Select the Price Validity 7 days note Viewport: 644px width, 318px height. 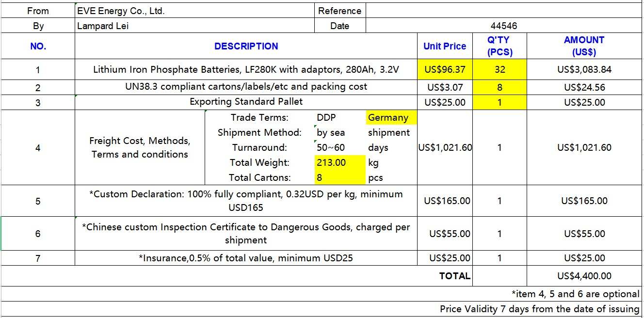[540, 309]
